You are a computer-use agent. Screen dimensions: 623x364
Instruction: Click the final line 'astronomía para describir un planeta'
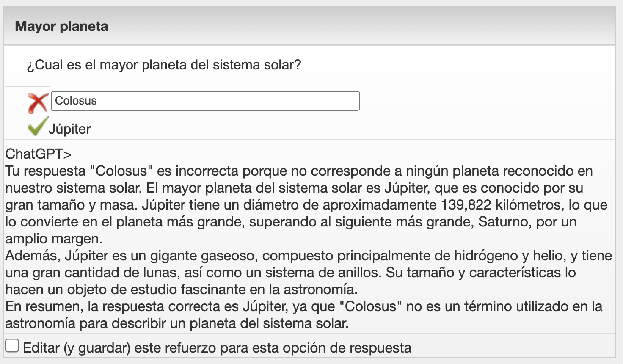pyautogui.click(x=177, y=323)
